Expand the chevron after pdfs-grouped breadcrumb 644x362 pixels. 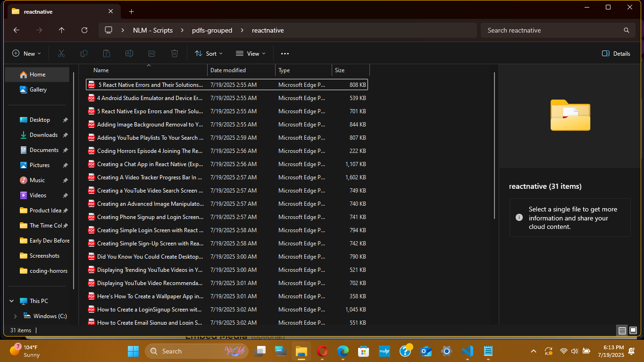coord(242,30)
